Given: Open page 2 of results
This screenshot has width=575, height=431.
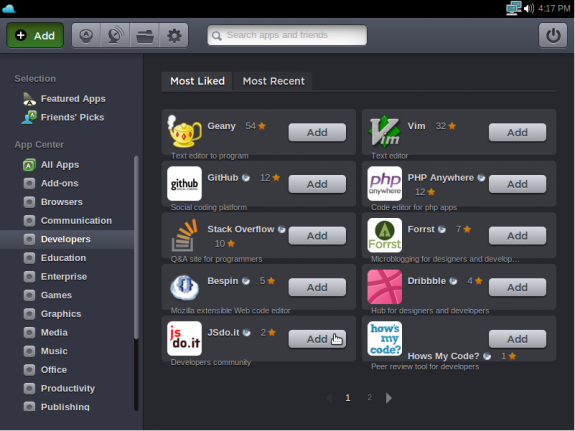Looking at the screenshot, I should (x=370, y=397).
